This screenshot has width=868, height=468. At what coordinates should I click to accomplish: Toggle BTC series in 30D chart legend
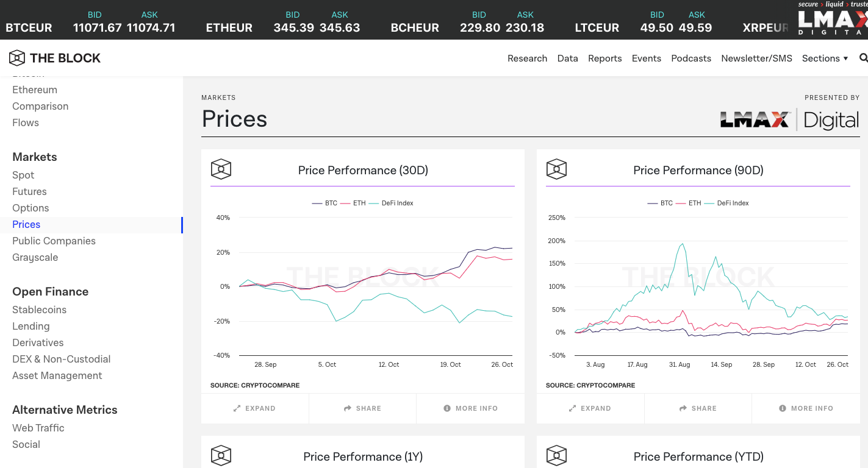325,203
